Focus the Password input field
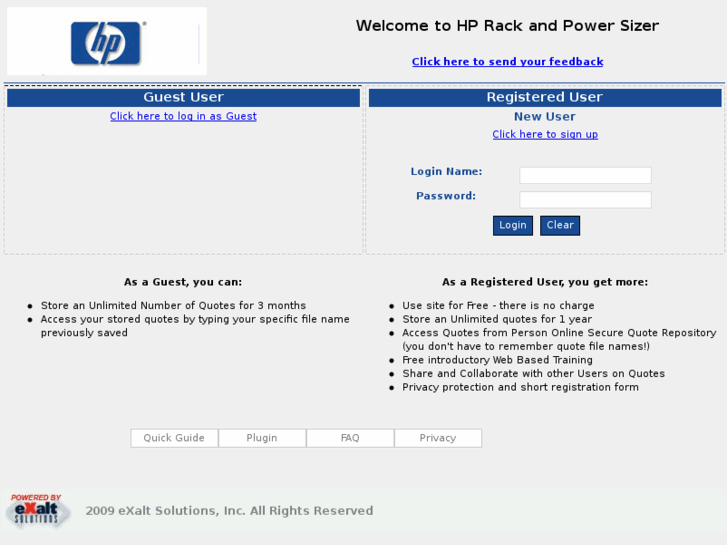Viewport: 727px width, 545px height. pos(585,200)
